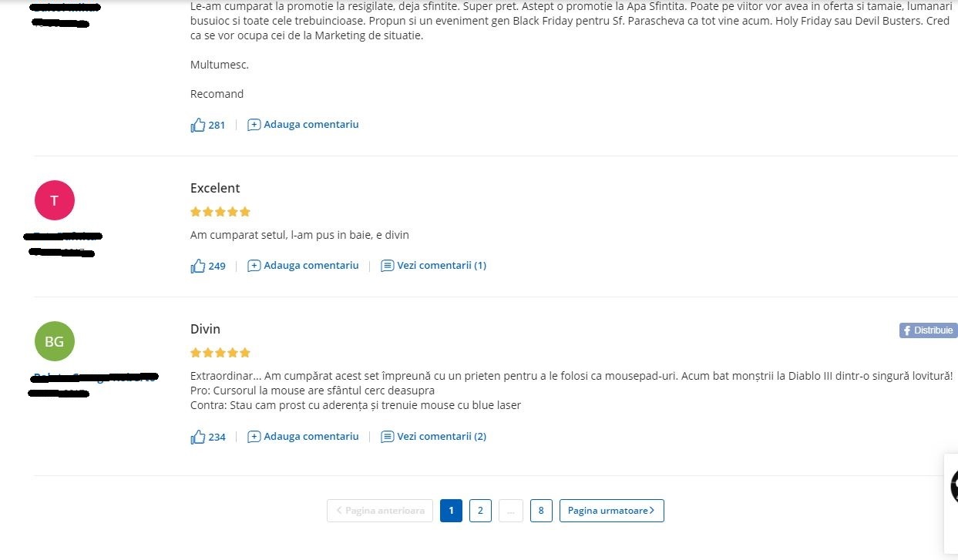Viewport: 958px width, 560px height.
Task: Click the green 'BG' user avatar
Action: pyautogui.click(x=55, y=341)
